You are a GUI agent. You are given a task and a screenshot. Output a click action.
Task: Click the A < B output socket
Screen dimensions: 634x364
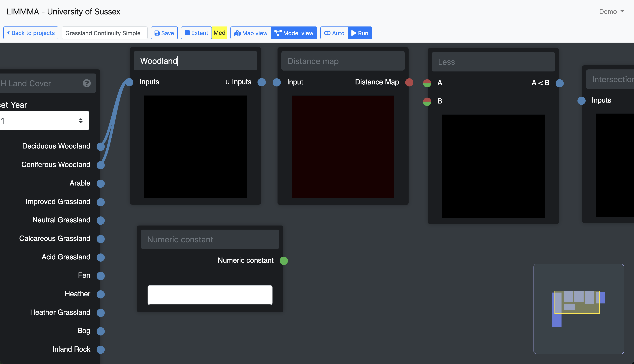click(560, 83)
